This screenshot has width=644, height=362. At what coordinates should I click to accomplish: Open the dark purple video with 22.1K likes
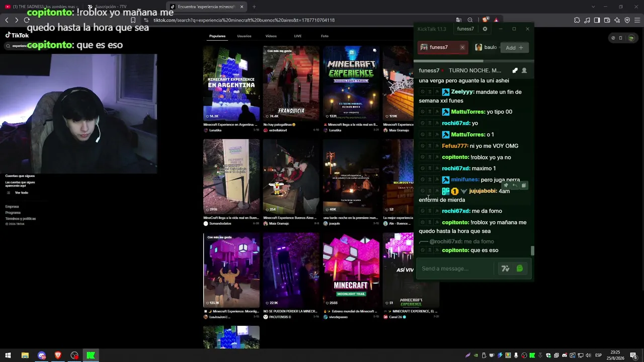point(291,270)
